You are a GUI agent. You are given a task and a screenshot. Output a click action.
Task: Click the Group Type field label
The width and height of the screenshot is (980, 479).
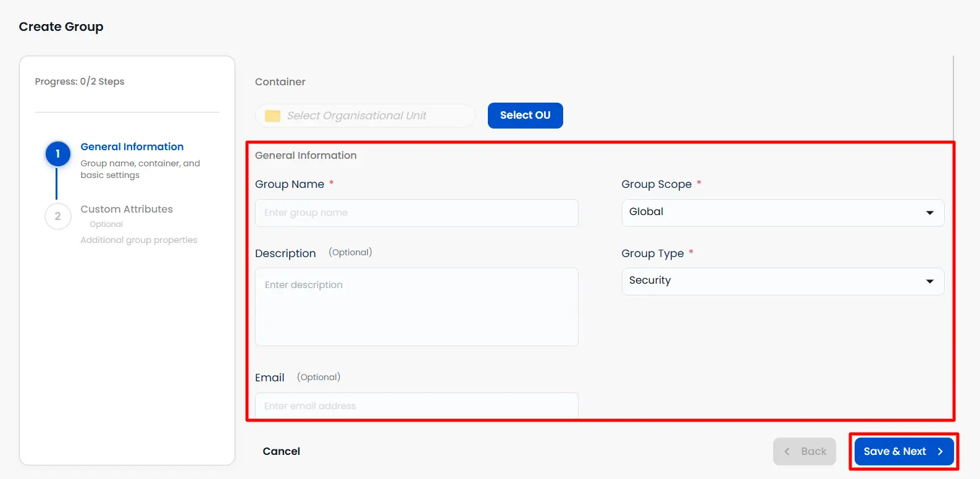pos(653,253)
